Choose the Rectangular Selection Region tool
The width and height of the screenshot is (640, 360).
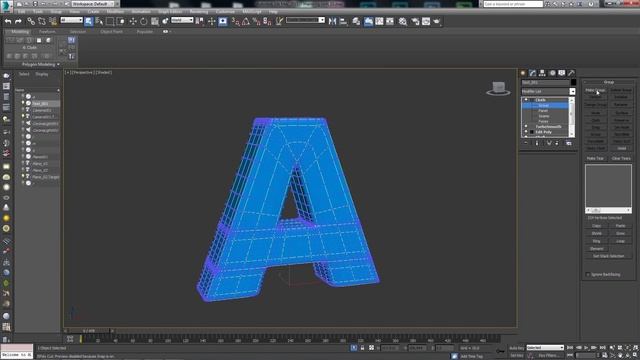(110, 21)
